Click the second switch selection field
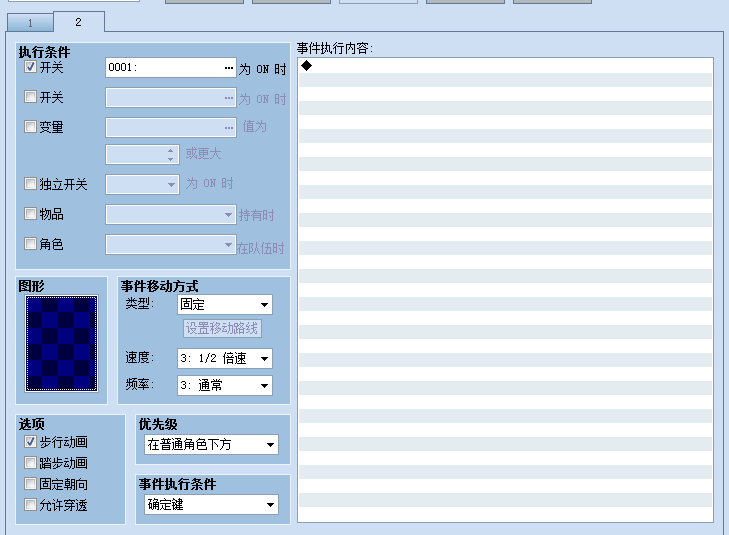Image resolution: width=729 pixels, height=535 pixels. [x=171, y=98]
